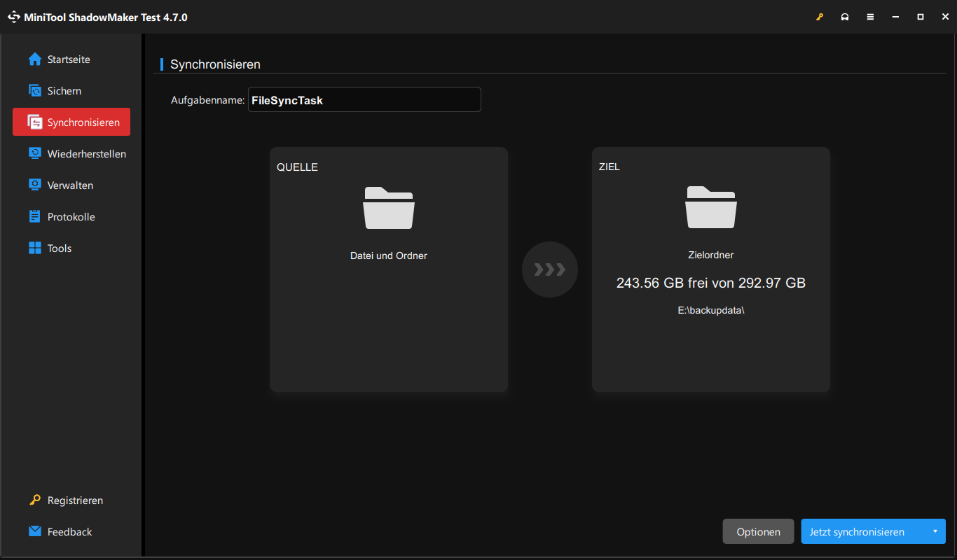Select Synchronisieren in the sidebar

[71, 122]
